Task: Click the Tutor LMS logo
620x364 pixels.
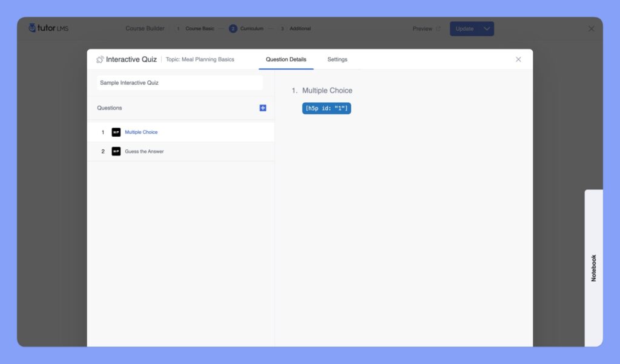Action: [48, 28]
